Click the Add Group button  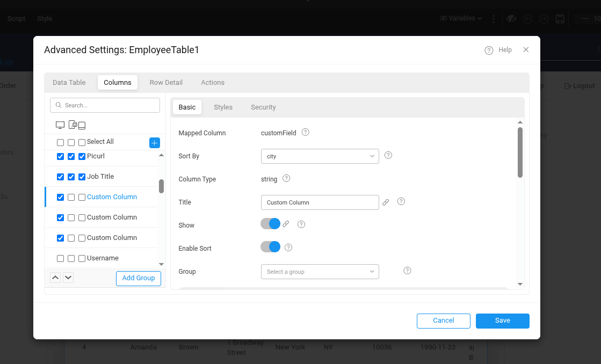coord(139,278)
